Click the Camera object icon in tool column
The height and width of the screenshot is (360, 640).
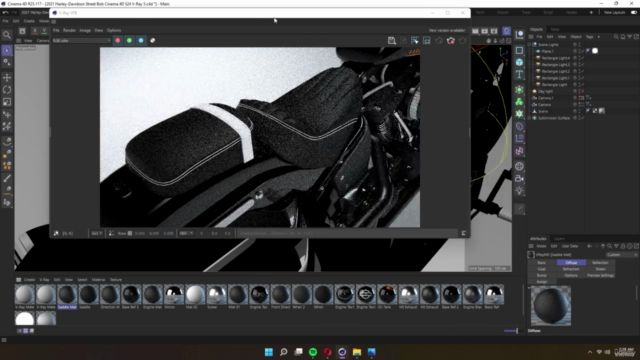[x=519, y=178]
